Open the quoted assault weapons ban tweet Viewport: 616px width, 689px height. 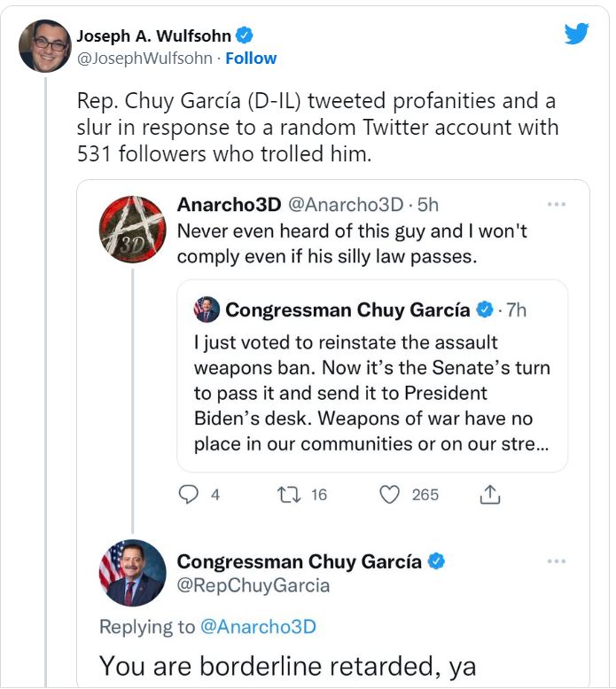click(372, 392)
